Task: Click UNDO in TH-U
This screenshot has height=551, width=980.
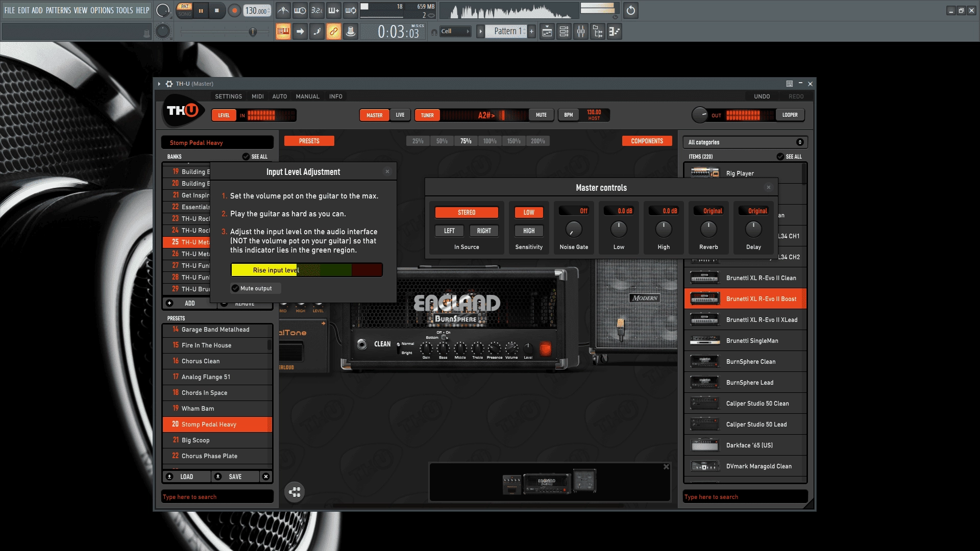Action: [x=762, y=96]
